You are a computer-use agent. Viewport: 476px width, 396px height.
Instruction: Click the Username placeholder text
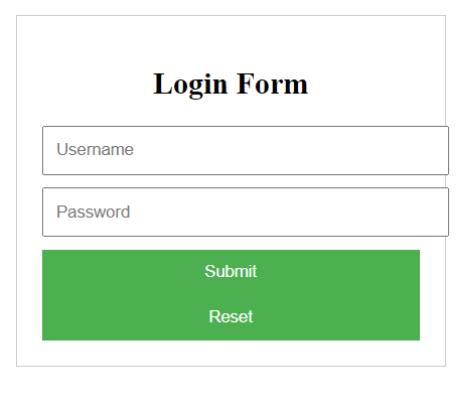95,149
